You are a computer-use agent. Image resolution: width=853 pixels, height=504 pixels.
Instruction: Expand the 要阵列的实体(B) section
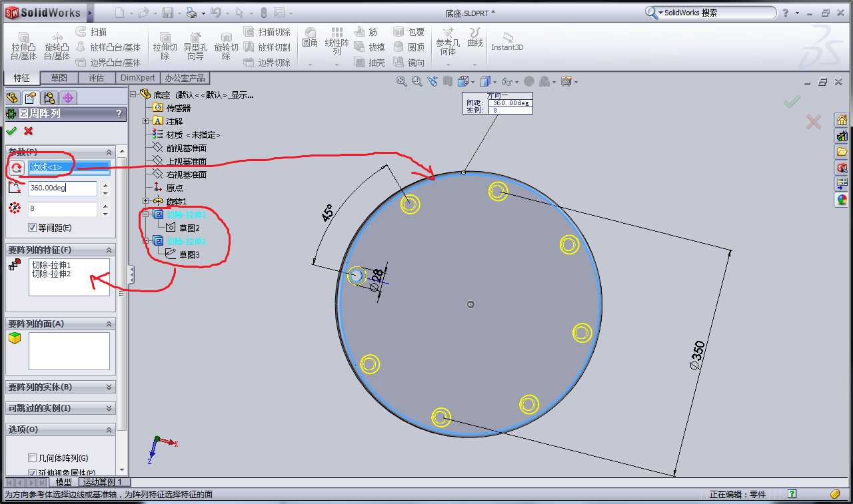109,387
